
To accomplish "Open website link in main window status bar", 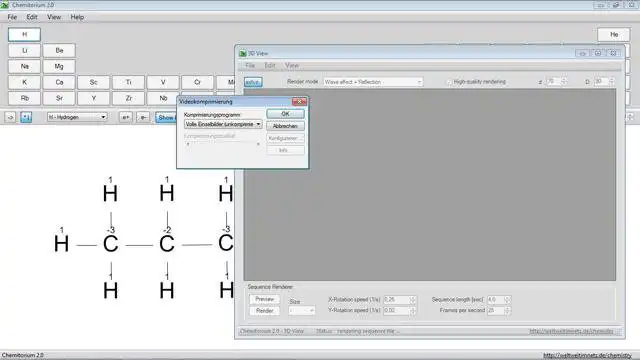I will coord(587,356).
